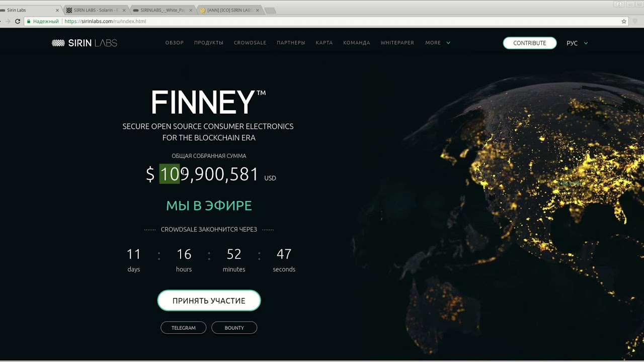Close the Sirin Labs tab
The height and width of the screenshot is (362, 644).
tap(57, 10)
